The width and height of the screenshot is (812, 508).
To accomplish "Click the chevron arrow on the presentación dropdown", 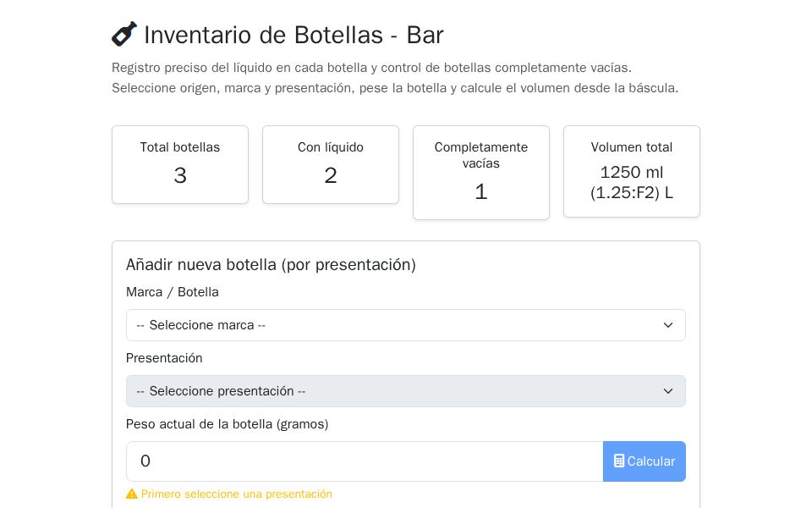I will (x=668, y=391).
